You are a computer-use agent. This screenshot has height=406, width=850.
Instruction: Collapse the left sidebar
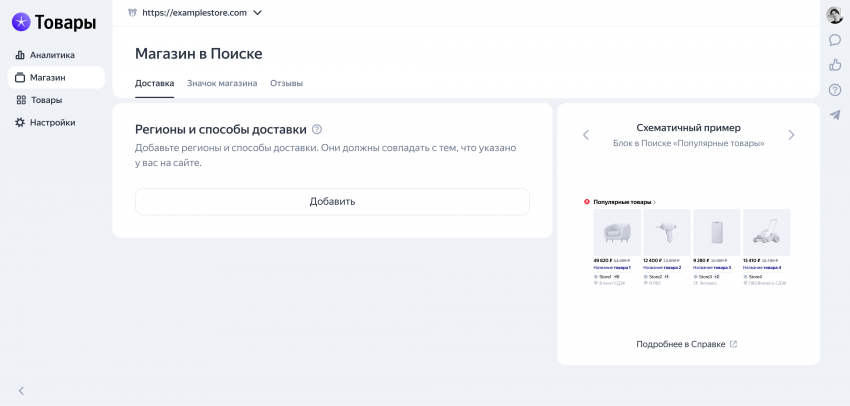click(21, 390)
